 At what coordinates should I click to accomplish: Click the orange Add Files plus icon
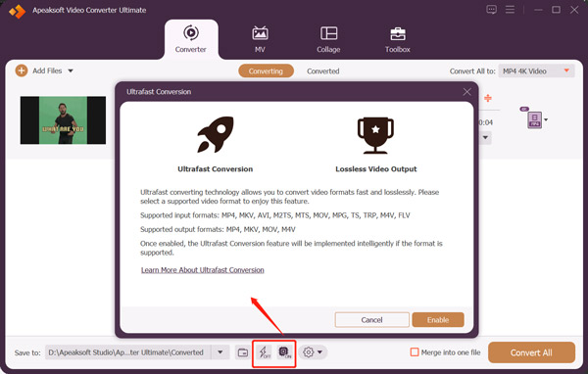pyautogui.click(x=22, y=70)
